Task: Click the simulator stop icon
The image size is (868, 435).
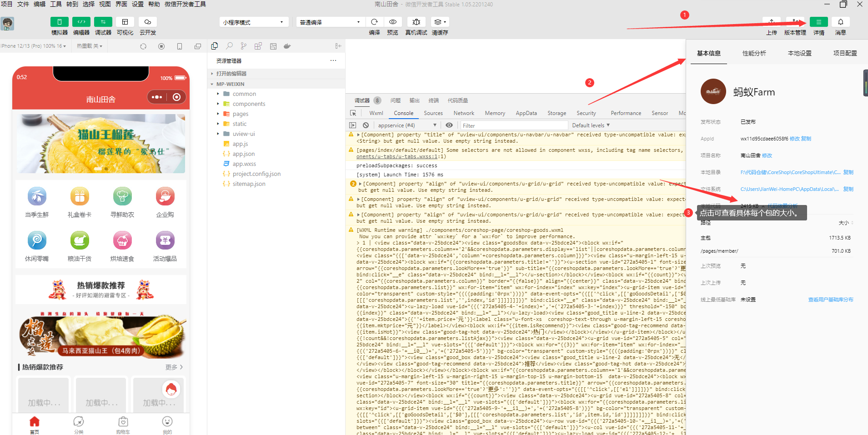Action: pos(161,46)
